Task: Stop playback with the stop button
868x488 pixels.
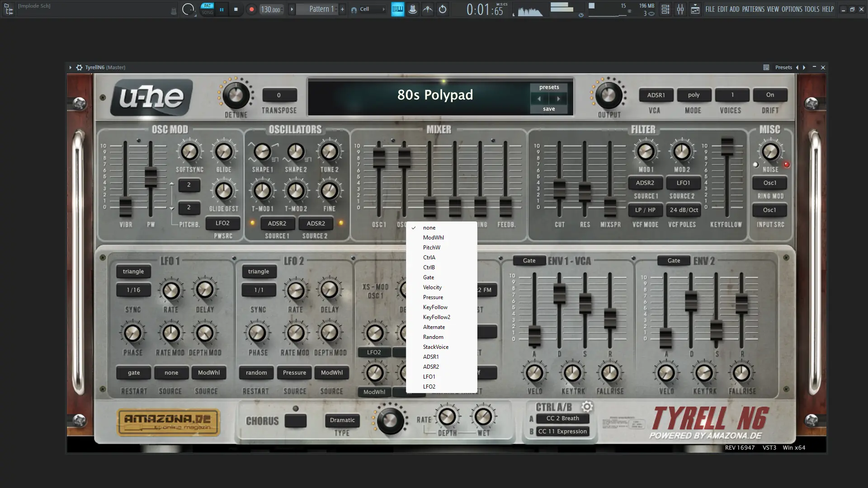Action: [236, 9]
